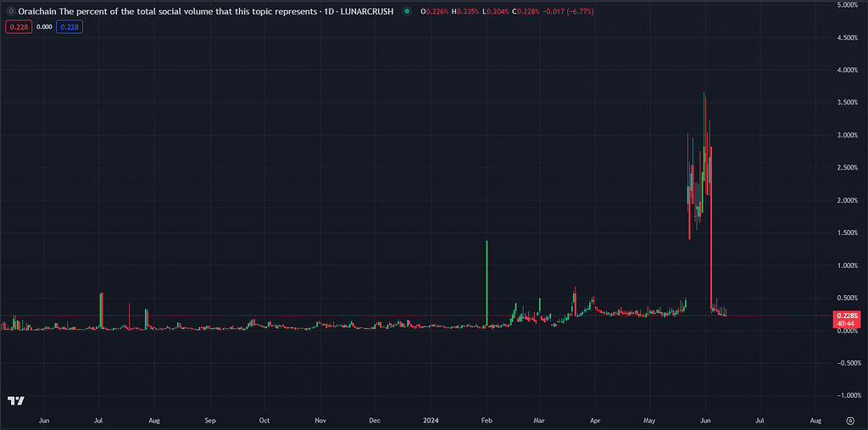
Task: Click the 1.500% price axis label
Action: pyautogui.click(x=847, y=233)
